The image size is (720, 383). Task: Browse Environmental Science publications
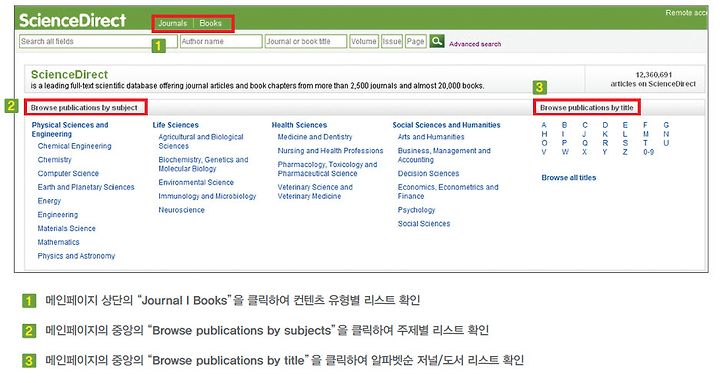click(x=196, y=182)
